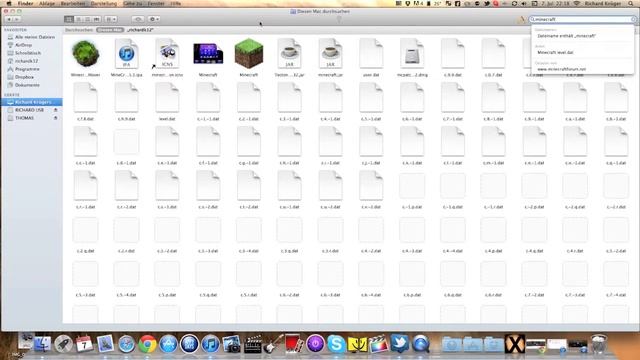Click the volume icon in menu bar

524,3
